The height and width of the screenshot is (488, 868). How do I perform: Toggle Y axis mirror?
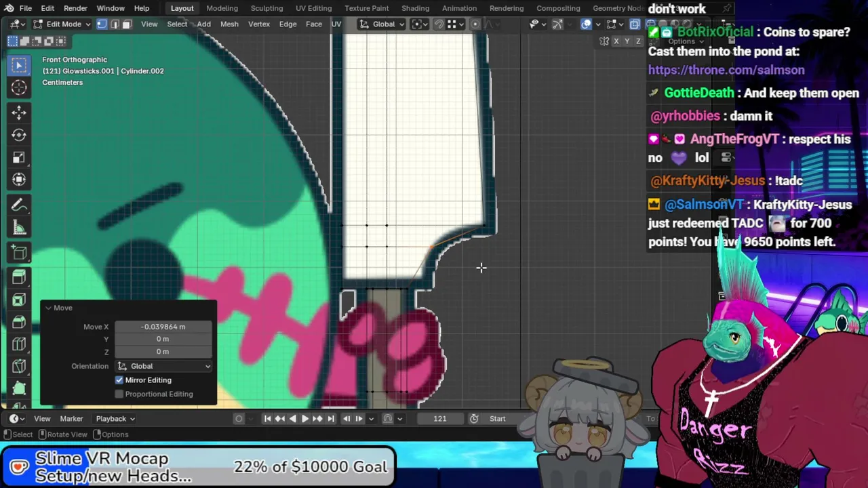click(627, 41)
